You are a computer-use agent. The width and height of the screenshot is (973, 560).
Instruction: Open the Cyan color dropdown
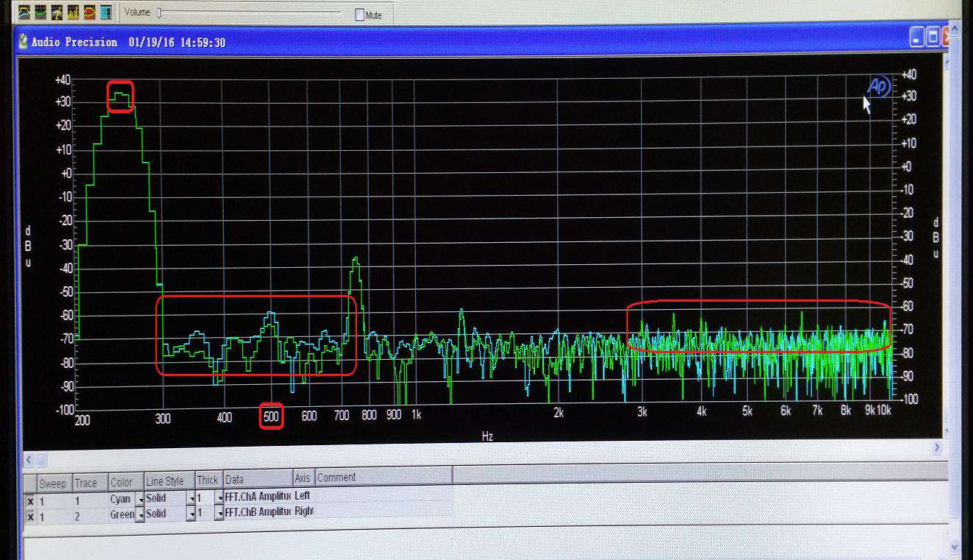(x=139, y=500)
